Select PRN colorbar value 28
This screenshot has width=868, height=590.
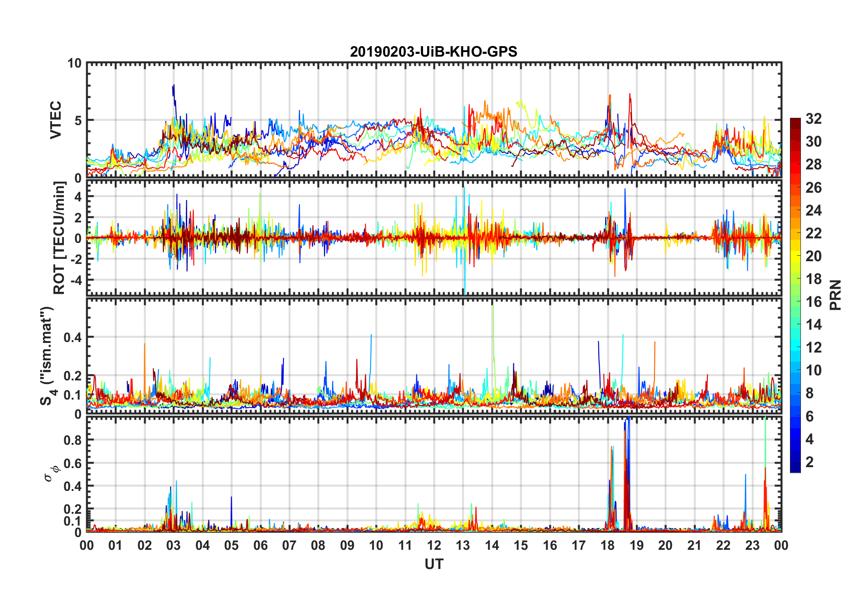pyautogui.click(x=814, y=164)
